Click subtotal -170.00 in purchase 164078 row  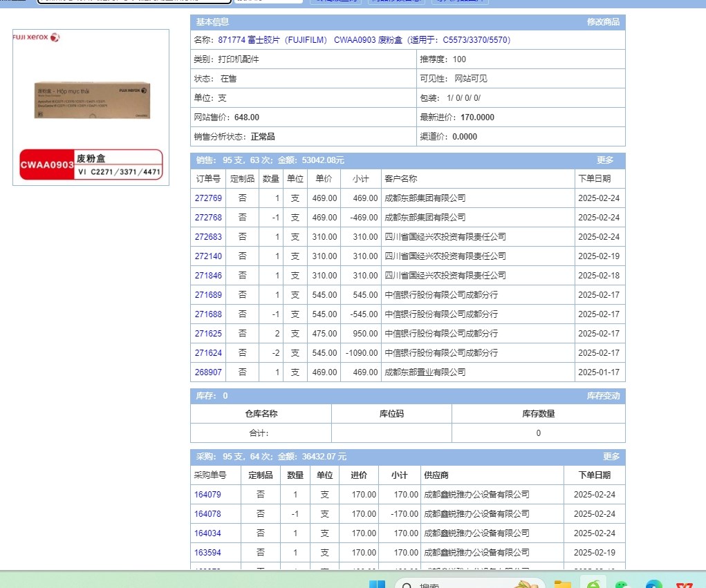(405, 514)
